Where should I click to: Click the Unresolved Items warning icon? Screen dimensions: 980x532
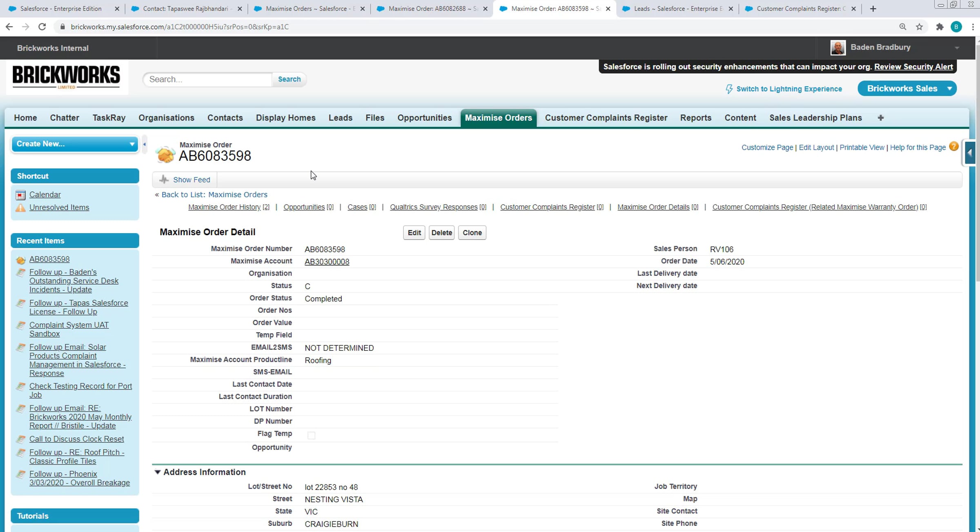click(20, 208)
